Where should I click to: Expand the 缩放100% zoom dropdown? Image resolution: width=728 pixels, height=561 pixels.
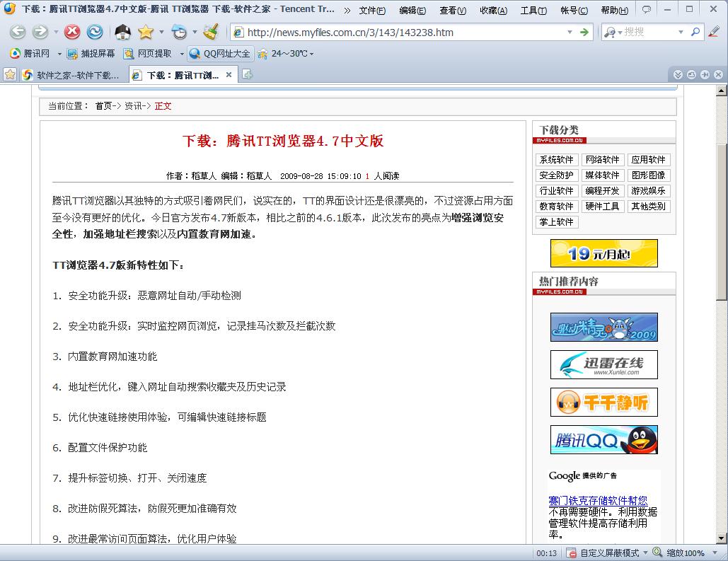715,552
